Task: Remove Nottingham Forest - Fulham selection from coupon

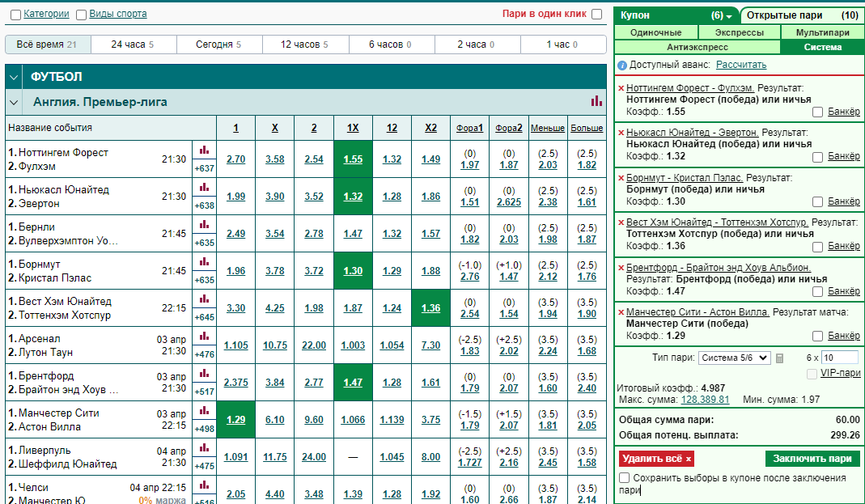Action: (621, 88)
